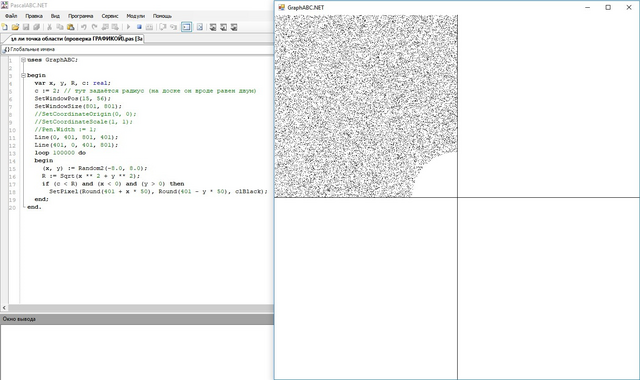Paste from clipboard via toolbar icon

(71, 27)
